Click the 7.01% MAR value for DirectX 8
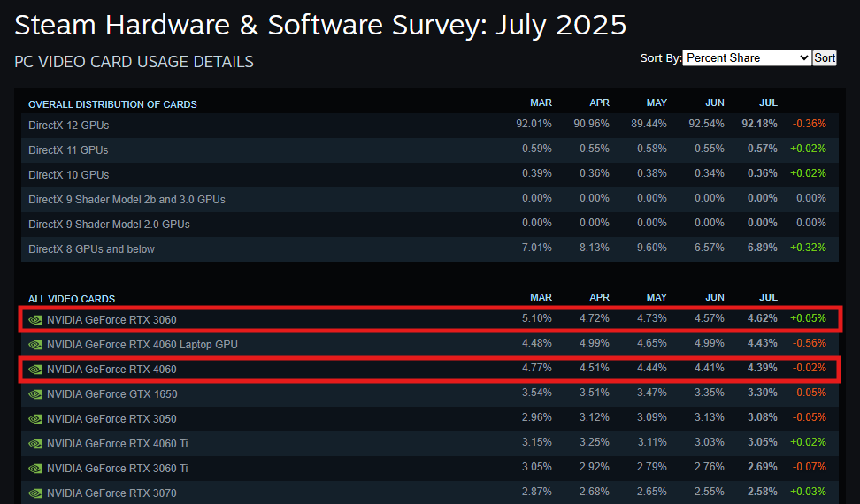Screen dimensions: 860x504 (x=537, y=248)
